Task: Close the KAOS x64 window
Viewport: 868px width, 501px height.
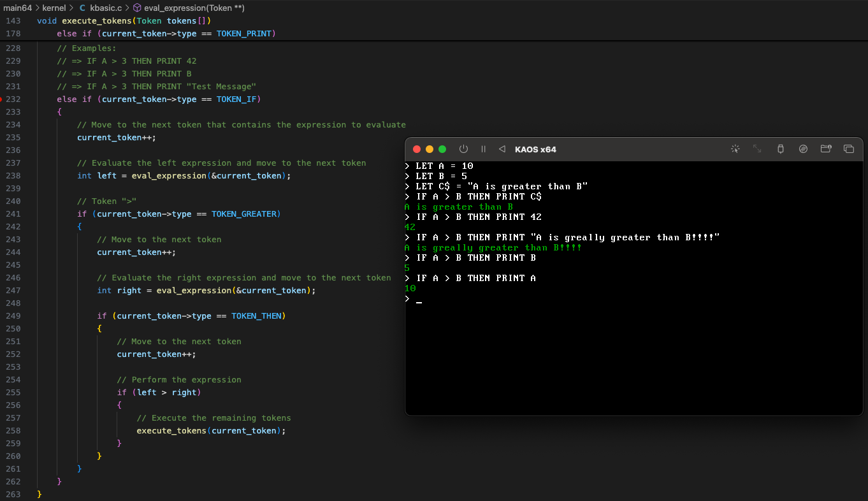Action: pyautogui.click(x=417, y=149)
